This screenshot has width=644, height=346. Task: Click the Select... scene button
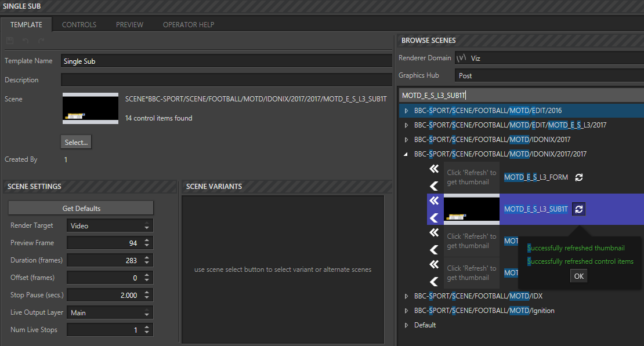[x=76, y=142]
